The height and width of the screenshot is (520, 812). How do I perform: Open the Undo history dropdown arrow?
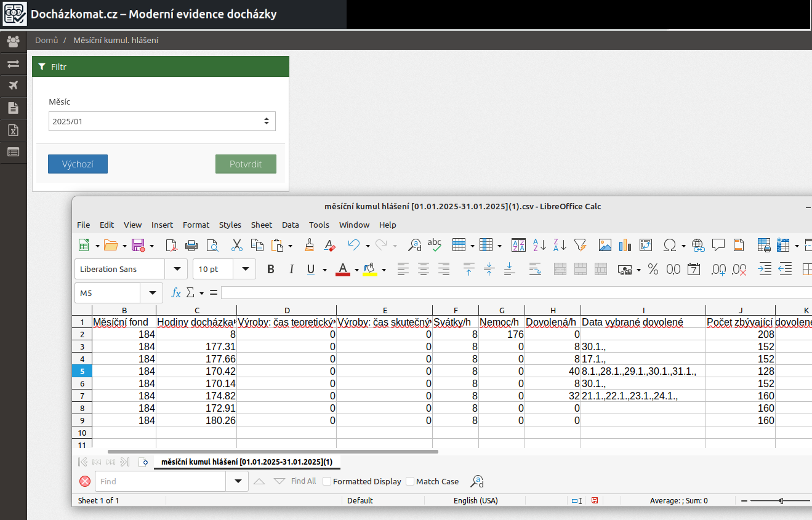tap(368, 246)
